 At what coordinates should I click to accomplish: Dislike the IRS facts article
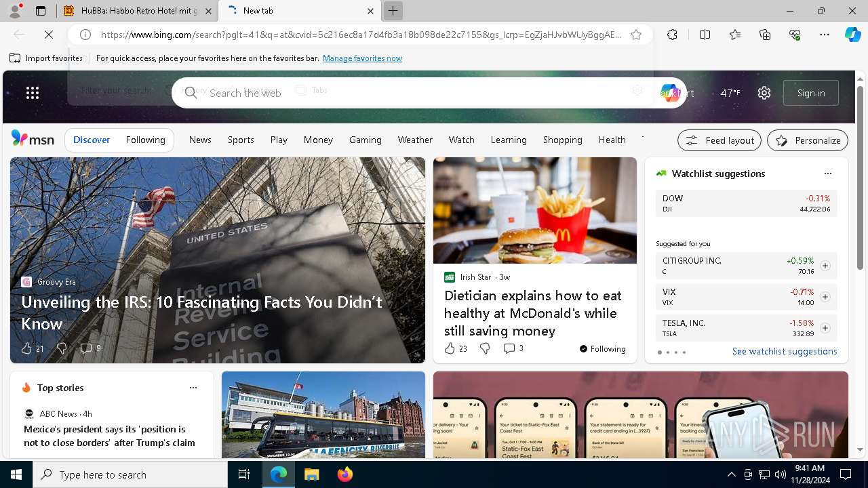(x=62, y=348)
